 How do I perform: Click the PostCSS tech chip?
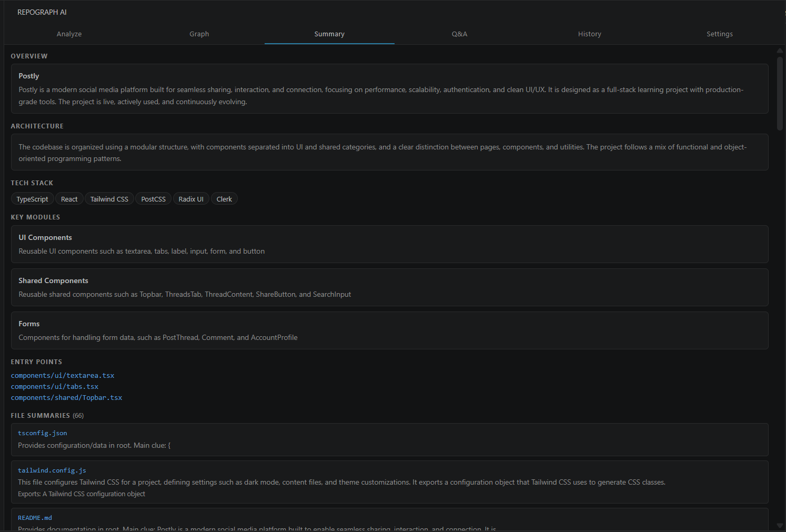pyautogui.click(x=153, y=198)
